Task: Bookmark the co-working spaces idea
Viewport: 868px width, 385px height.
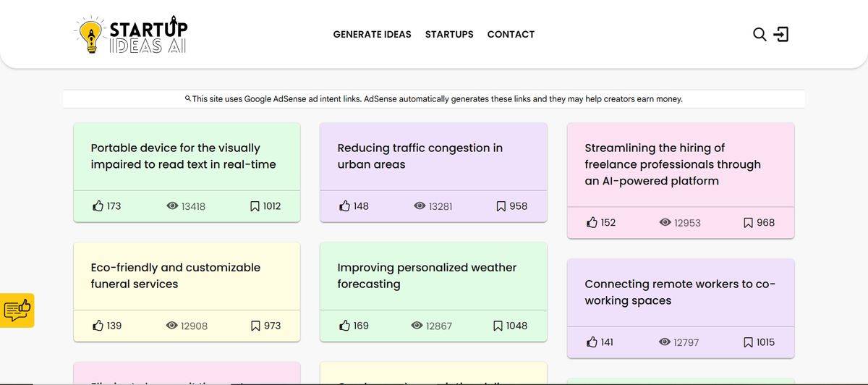Action: [x=748, y=342]
